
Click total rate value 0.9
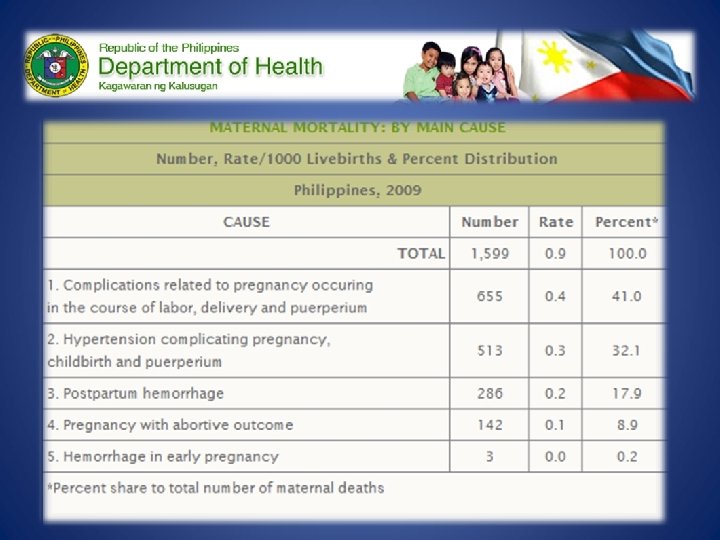[x=555, y=253]
